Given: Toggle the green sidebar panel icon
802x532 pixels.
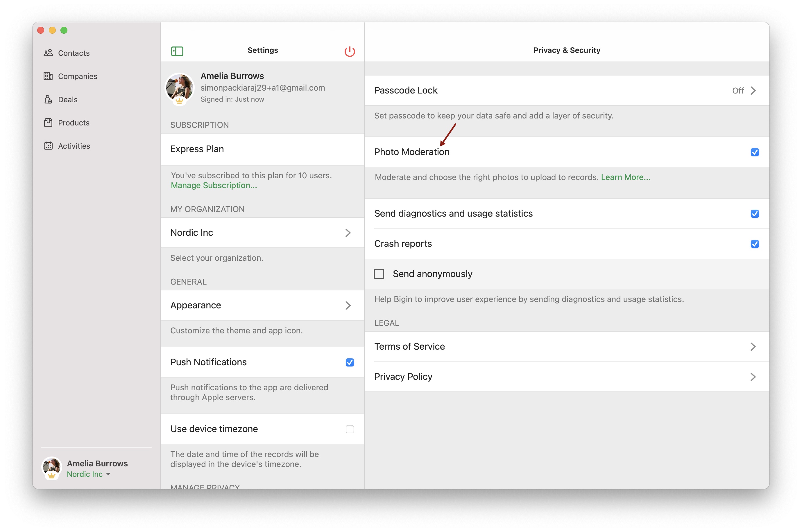Looking at the screenshot, I should pos(177,51).
